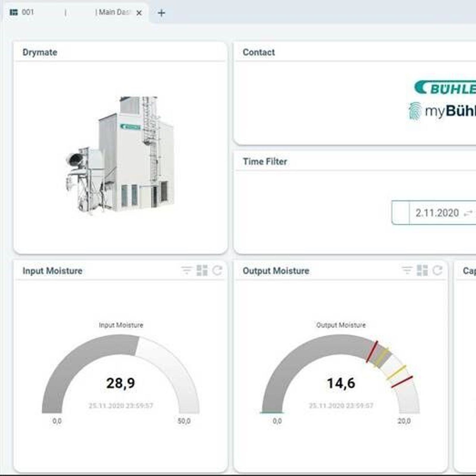This screenshot has width=476, height=476.
Task: Click timestamp under the 28,9 value
Action: click(121, 406)
